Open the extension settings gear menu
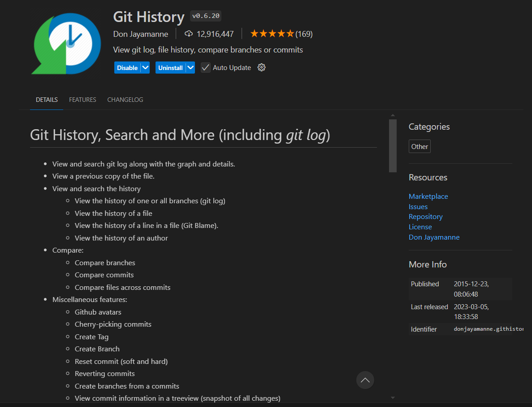 pyautogui.click(x=261, y=68)
